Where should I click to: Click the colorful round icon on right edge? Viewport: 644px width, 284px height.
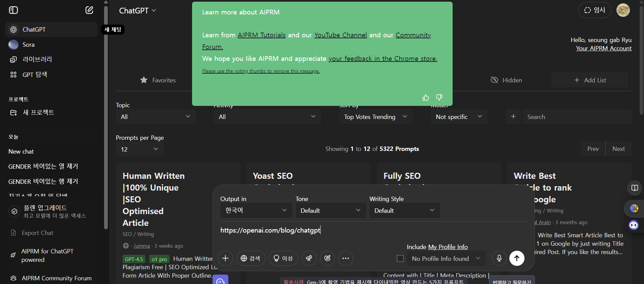[634, 209]
